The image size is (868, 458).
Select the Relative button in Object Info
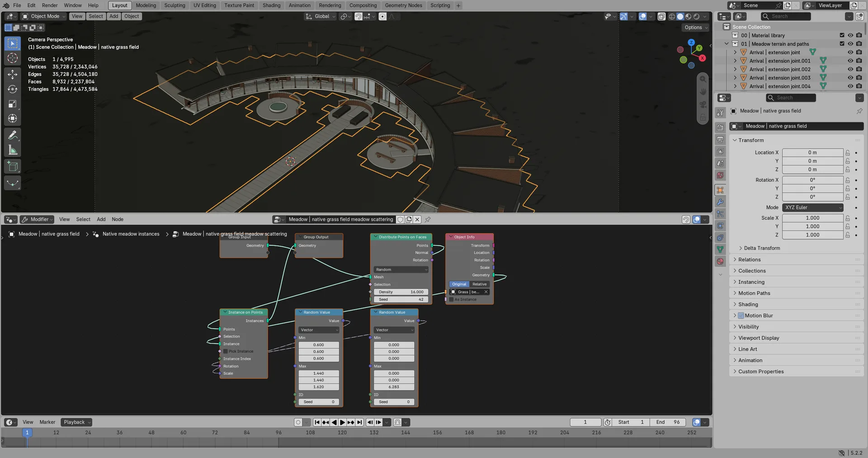tap(479, 284)
